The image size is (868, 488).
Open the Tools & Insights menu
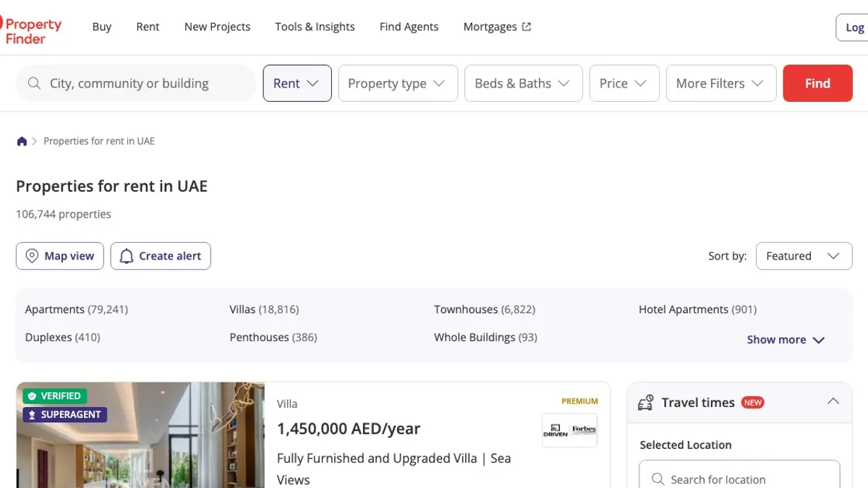coord(315,27)
